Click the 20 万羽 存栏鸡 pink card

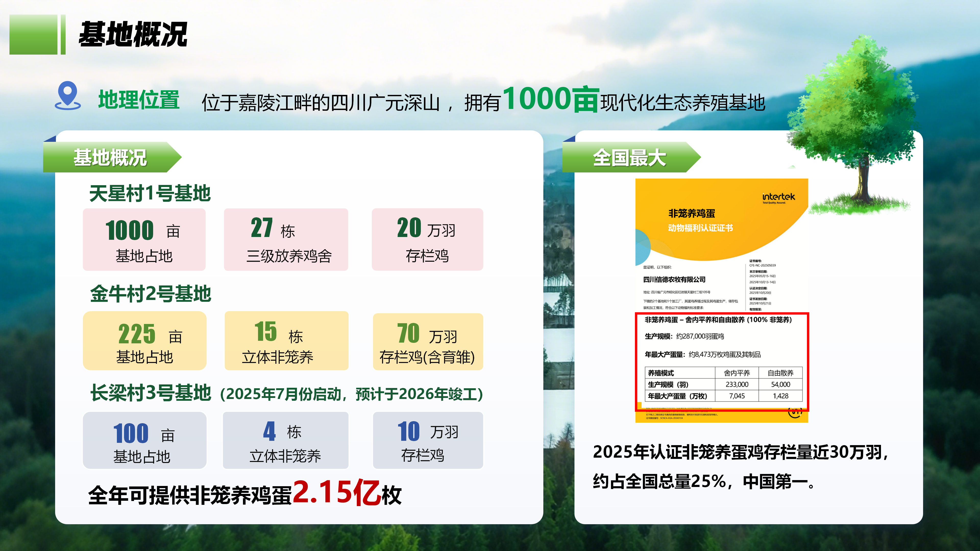pyautogui.click(x=427, y=240)
